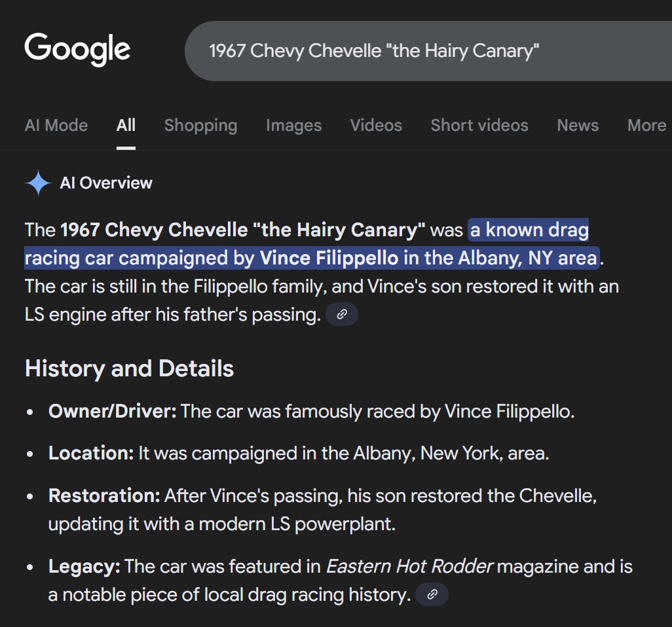Viewport: 672px width, 627px height.
Task: Click the AI Overview sparkle icon
Action: tap(38, 183)
